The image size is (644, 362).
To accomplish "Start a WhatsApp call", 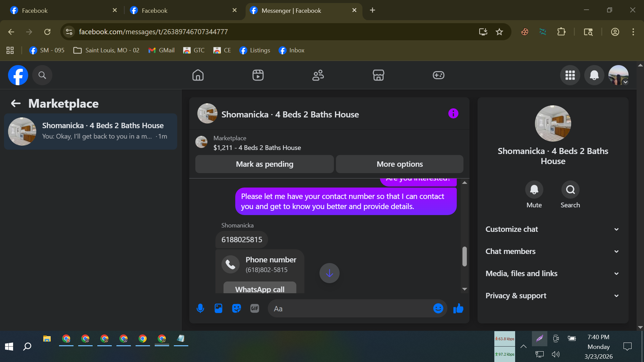I will point(260,288).
